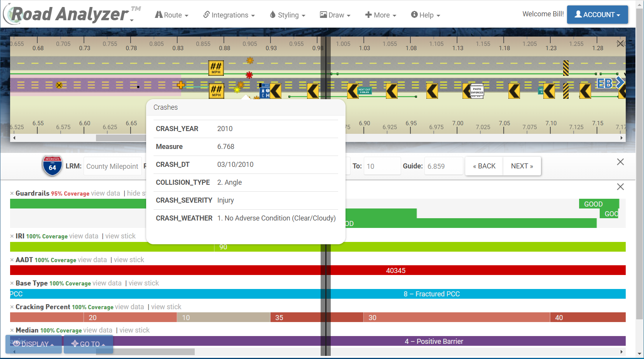The width and height of the screenshot is (644, 359).
Task: Open the Draw dropdown menu
Action: 335,15
